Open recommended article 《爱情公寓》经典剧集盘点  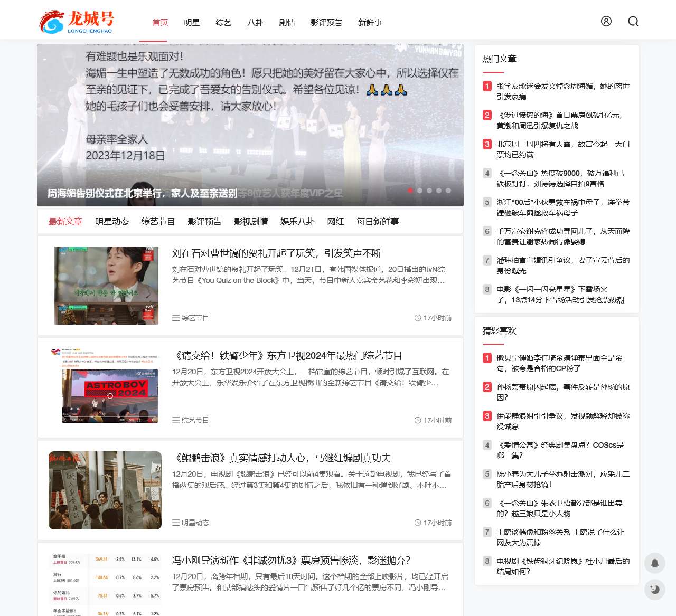coord(560,450)
